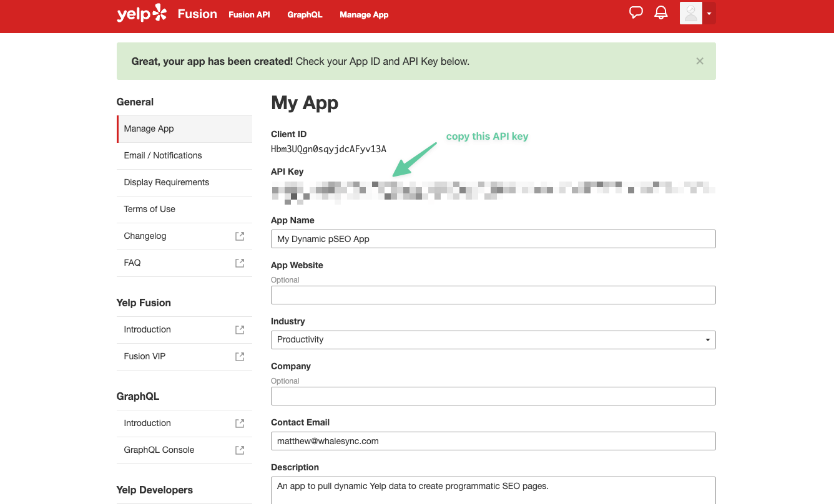The image size is (834, 504).
Task: Click external-link icon beside Fusion Introduction
Action: 240,329
